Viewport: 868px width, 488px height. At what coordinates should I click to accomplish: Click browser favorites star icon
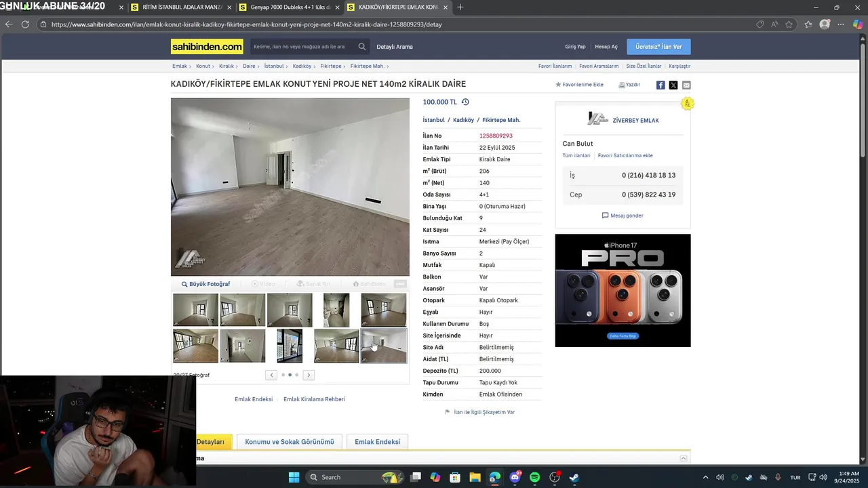[789, 24]
